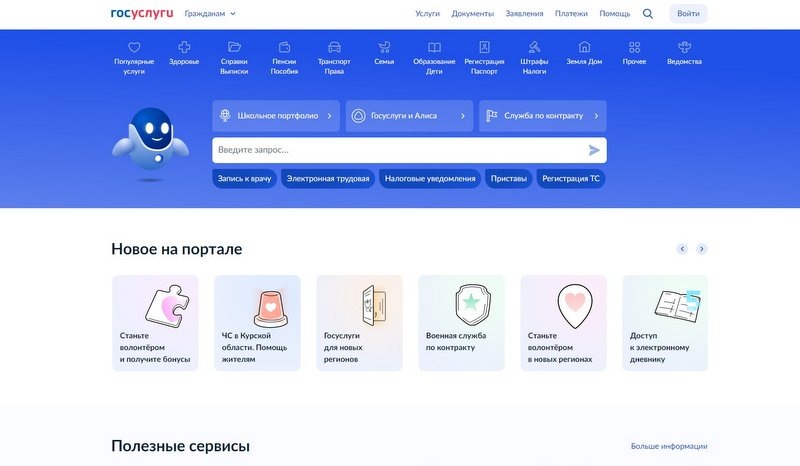Screen dimensions: 800x466
Task: Send the query with the arrow icon
Action: click(x=594, y=150)
